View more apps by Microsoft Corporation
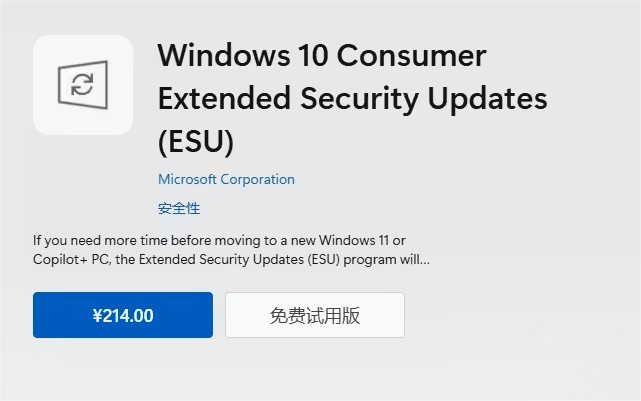 coord(226,180)
